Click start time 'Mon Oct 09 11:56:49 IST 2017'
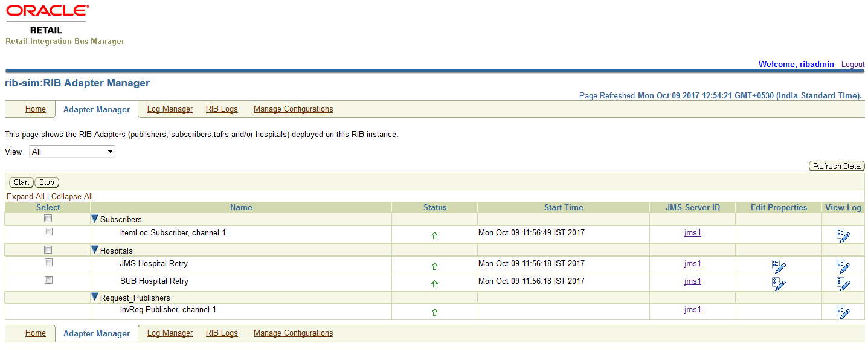 coord(532,232)
